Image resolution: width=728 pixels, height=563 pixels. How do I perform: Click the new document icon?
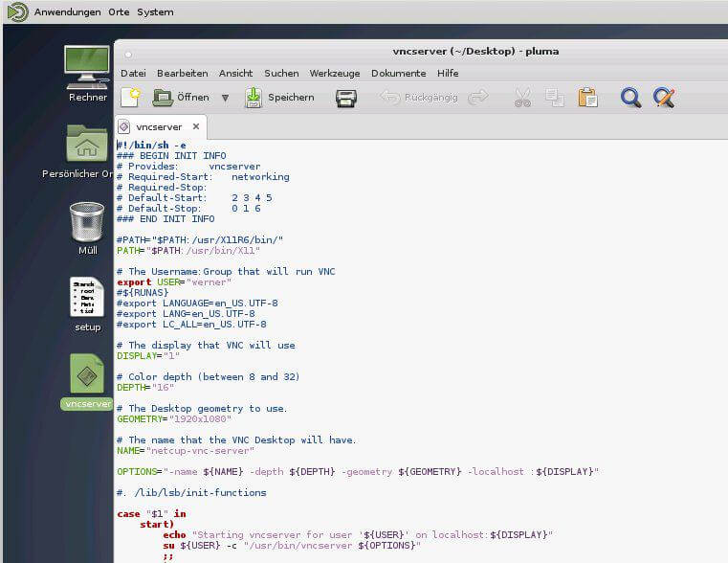click(x=130, y=98)
